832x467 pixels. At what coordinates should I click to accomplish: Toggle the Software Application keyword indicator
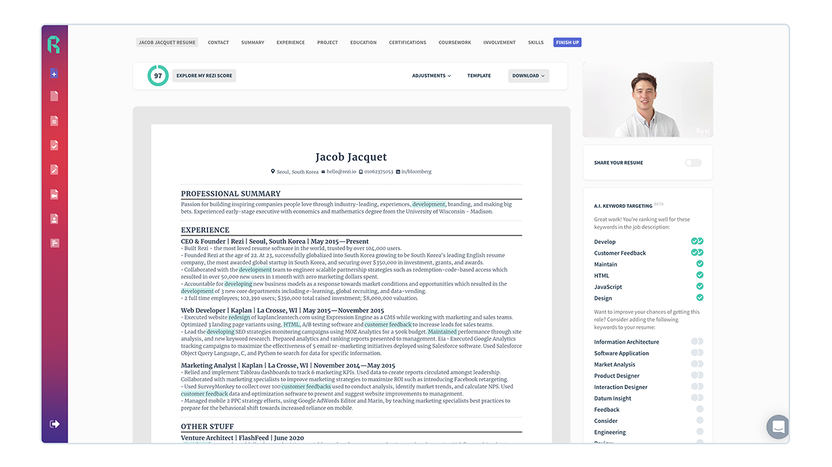coord(697,352)
